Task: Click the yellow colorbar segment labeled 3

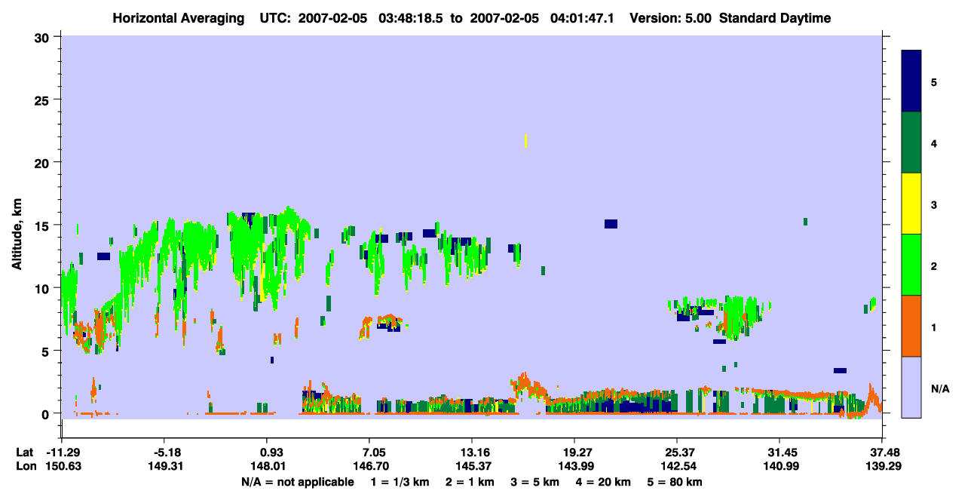Action: [x=911, y=204]
